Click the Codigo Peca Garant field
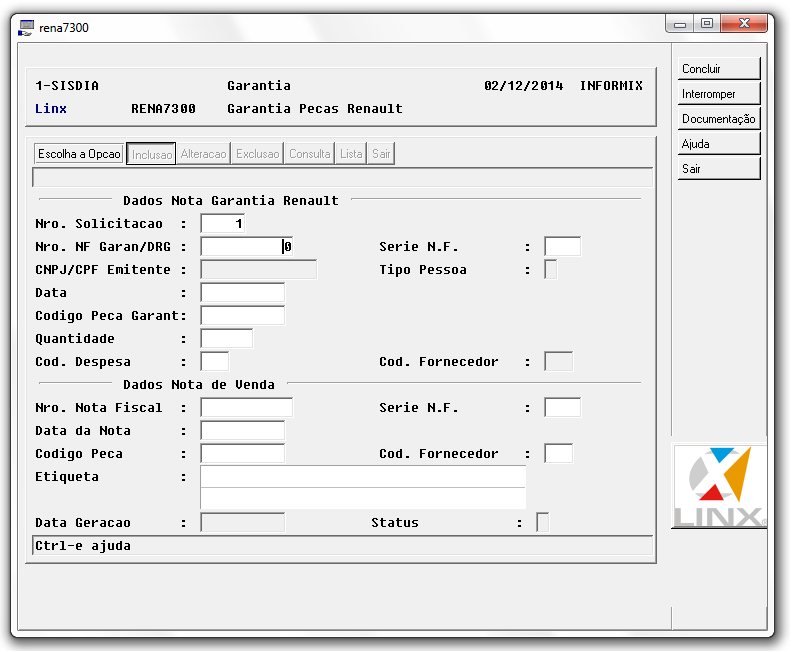 point(243,316)
